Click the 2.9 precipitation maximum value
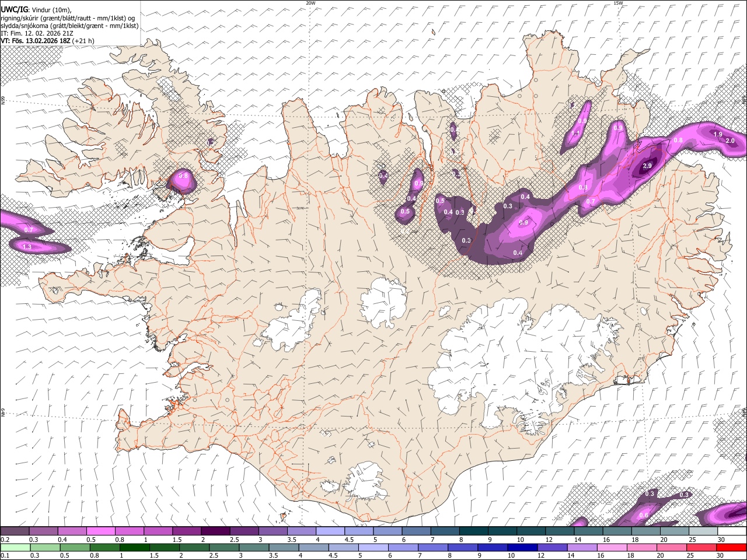Viewport: 747px width, 560px height. pos(647,166)
